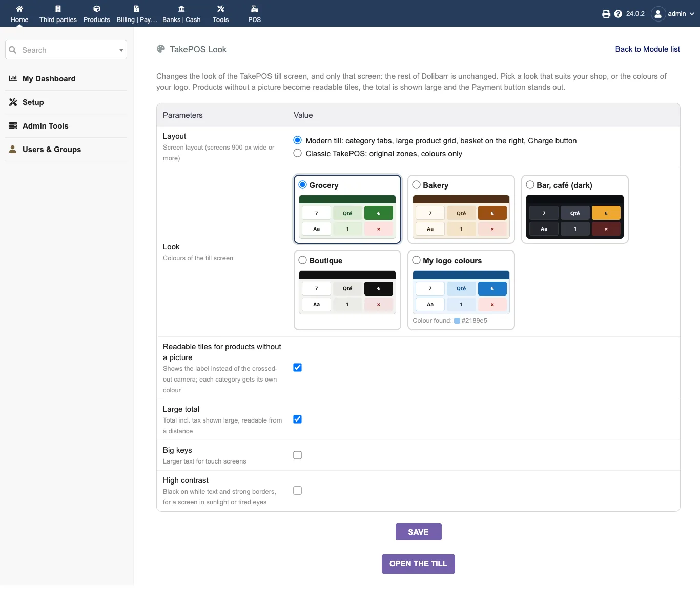Open the Products cube icon
The image size is (700, 589).
97,9
